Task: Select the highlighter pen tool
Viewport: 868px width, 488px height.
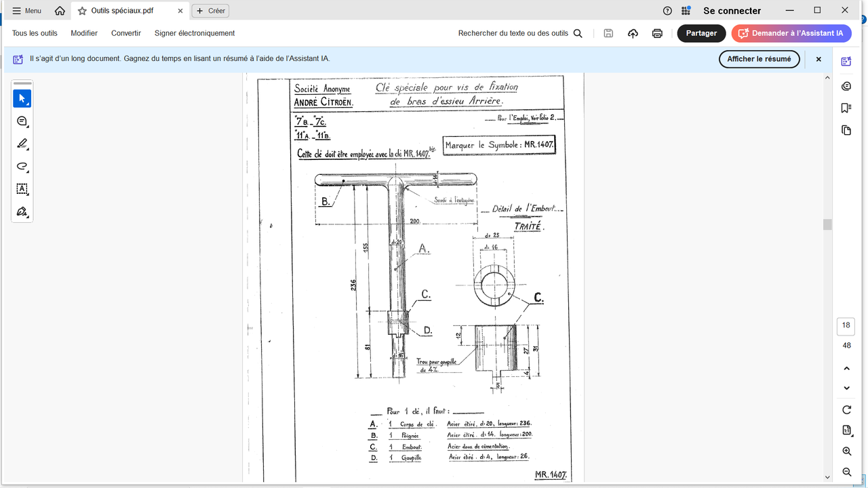Action: (22, 144)
